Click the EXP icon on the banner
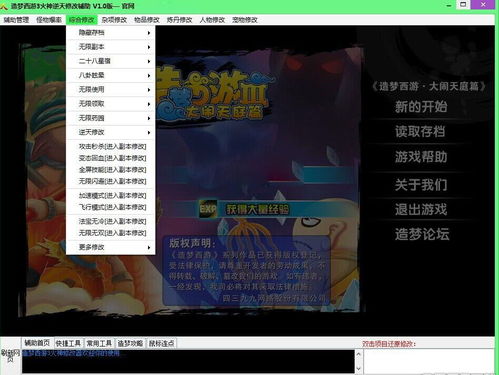Image resolution: width=499 pixels, height=375 pixels. click(x=208, y=209)
